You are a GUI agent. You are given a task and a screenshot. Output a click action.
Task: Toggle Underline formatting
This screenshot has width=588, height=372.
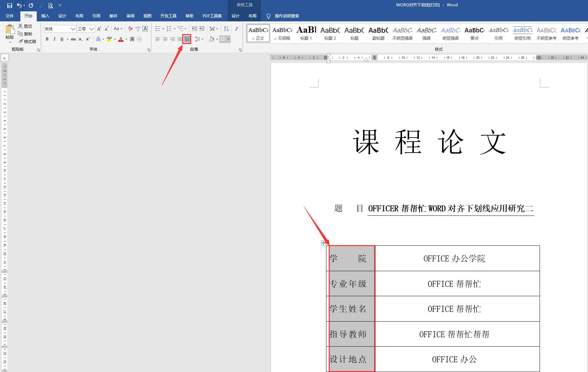click(x=62, y=39)
